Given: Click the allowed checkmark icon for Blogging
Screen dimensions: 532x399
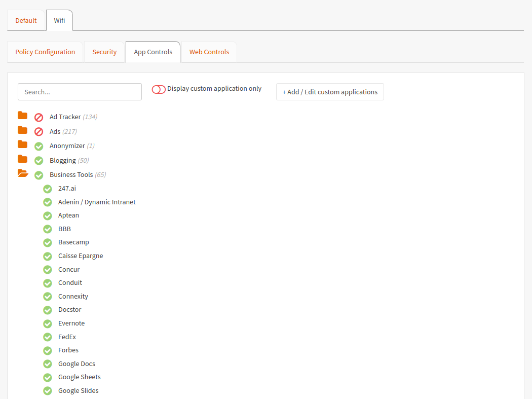Looking at the screenshot, I should pos(39,161).
